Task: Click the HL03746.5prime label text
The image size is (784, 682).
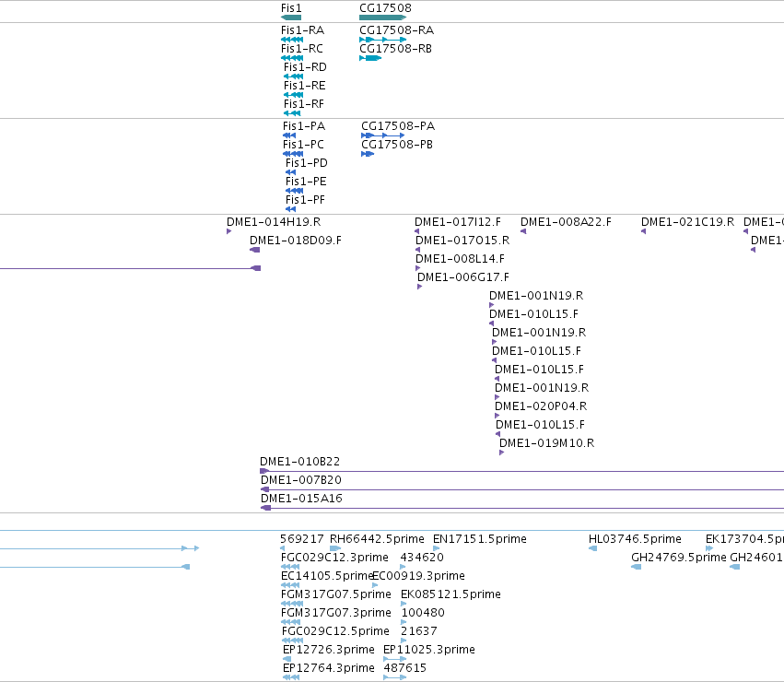Action: pyautogui.click(x=635, y=539)
